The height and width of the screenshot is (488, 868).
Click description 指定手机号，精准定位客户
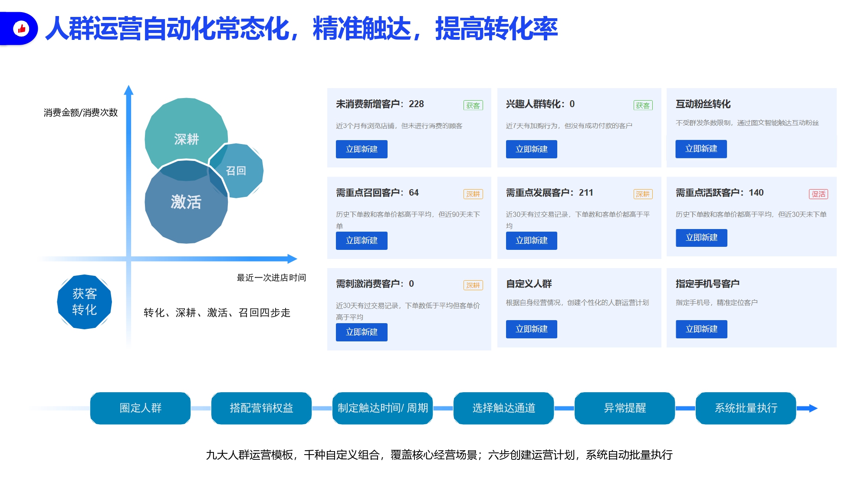(x=717, y=302)
